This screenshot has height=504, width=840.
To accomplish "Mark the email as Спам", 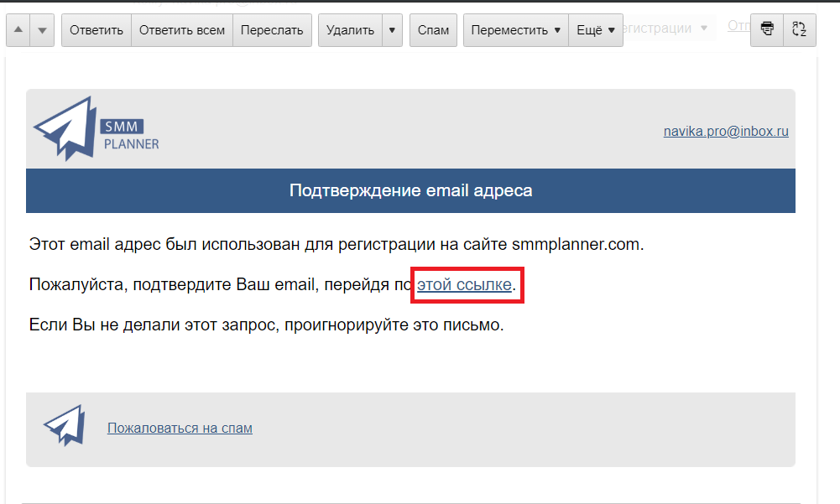I will (x=433, y=30).
